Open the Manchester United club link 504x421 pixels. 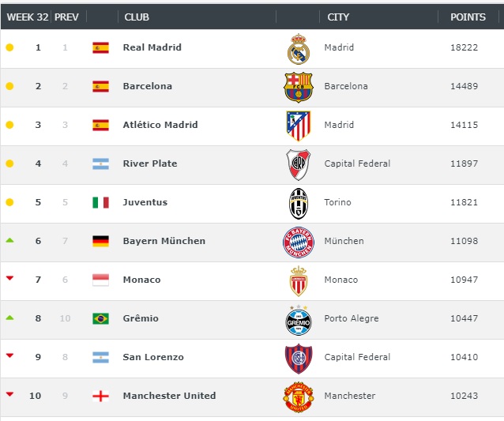(x=169, y=396)
